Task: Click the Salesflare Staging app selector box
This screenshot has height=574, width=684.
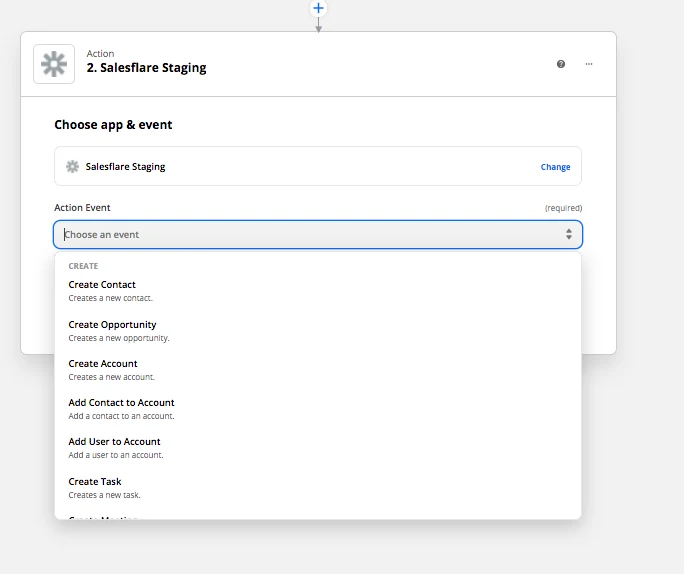Action: tap(318, 166)
